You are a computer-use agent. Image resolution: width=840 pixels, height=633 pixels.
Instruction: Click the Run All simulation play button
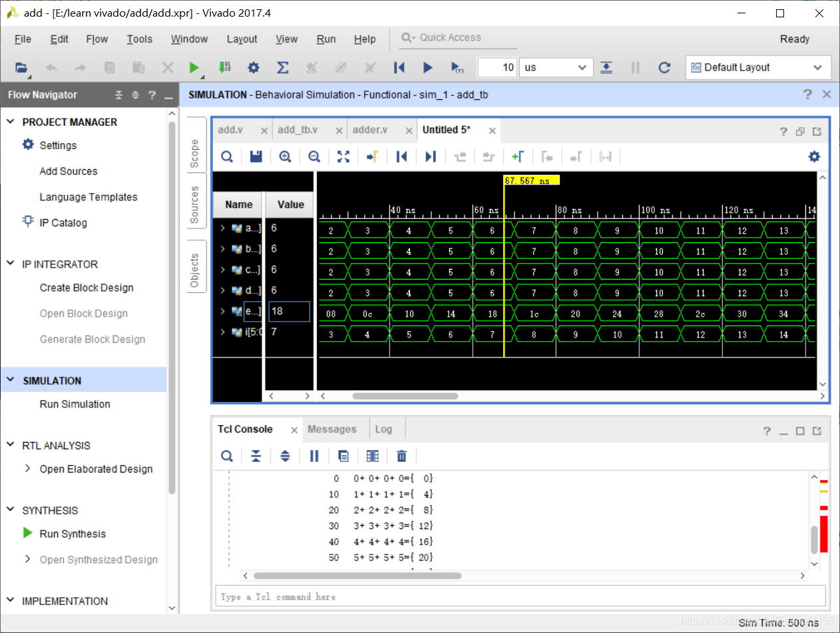[428, 67]
